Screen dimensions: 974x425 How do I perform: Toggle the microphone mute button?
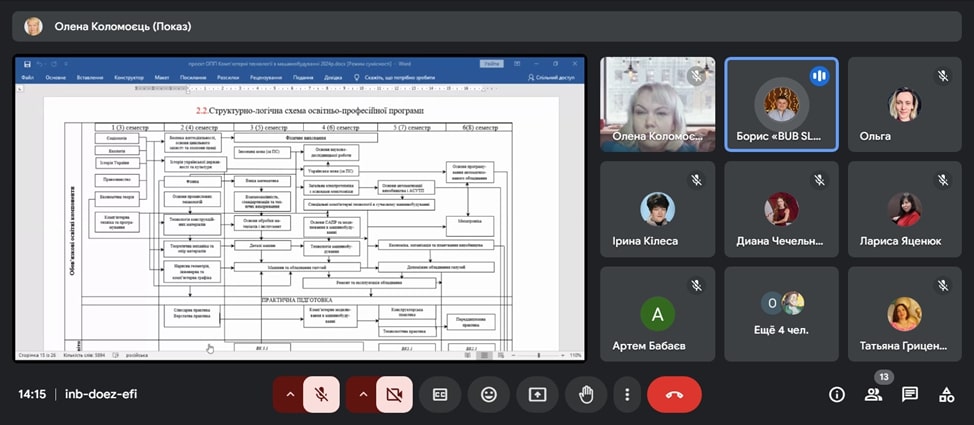point(321,395)
